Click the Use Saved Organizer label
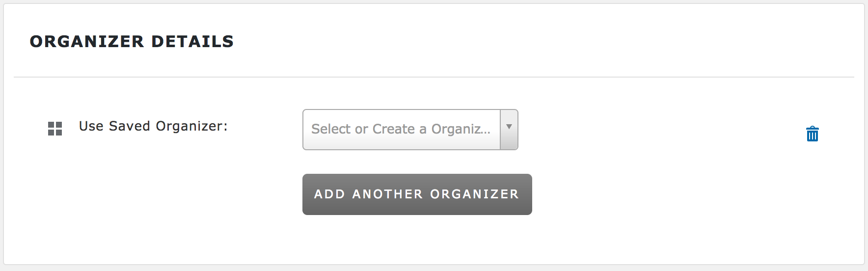Image resolution: width=868 pixels, height=271 pixels. [153, 126]
